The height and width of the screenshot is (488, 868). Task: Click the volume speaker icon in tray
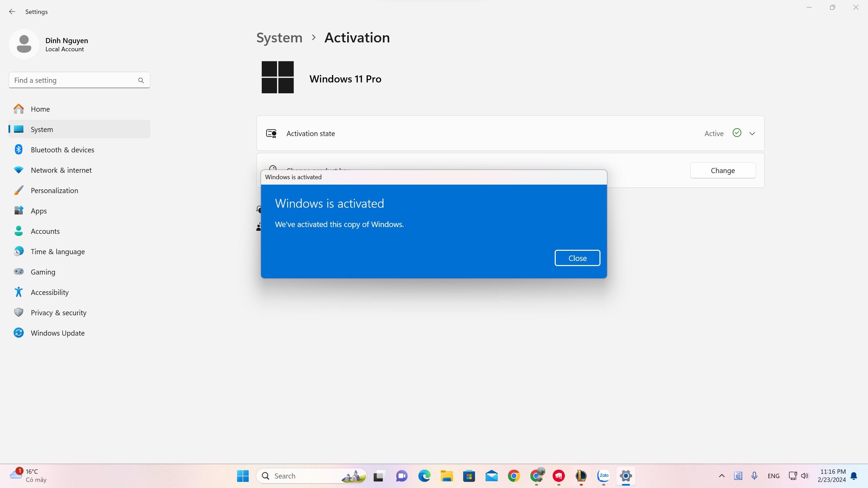tap(805, 476)
